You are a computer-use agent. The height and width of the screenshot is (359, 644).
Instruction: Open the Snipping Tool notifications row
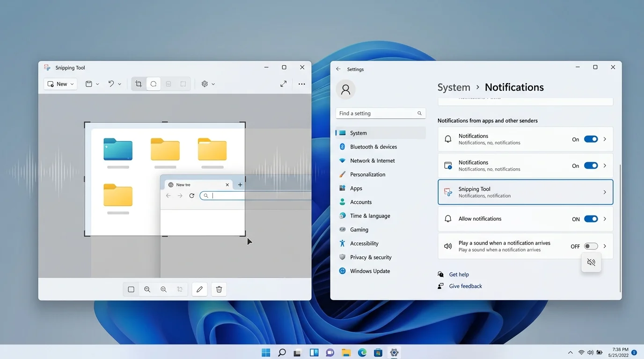pos(525,192)
